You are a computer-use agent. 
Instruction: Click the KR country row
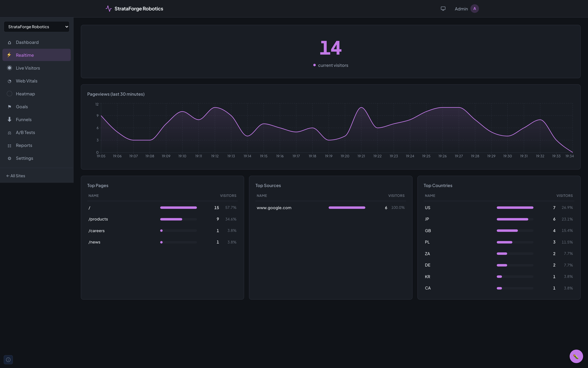click(499, 277)
